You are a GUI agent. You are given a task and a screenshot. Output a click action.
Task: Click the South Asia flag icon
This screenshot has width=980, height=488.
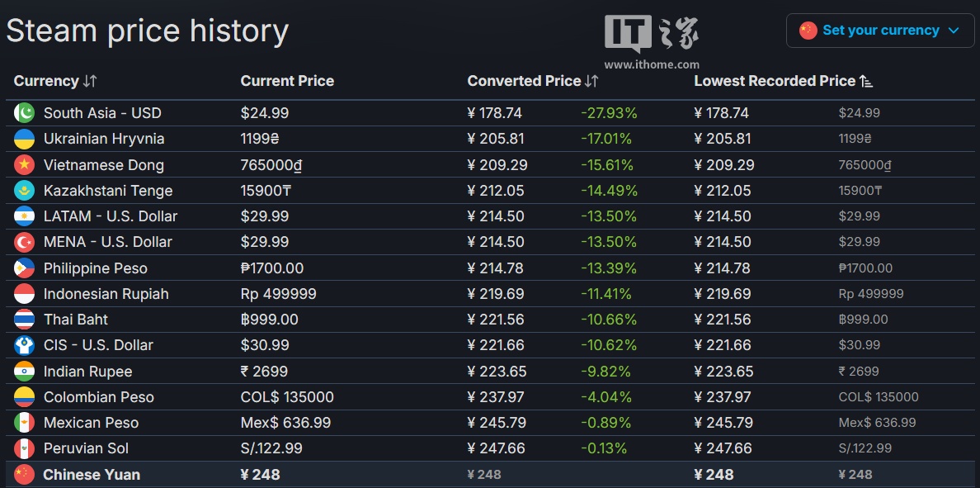(x=24, y=113)
